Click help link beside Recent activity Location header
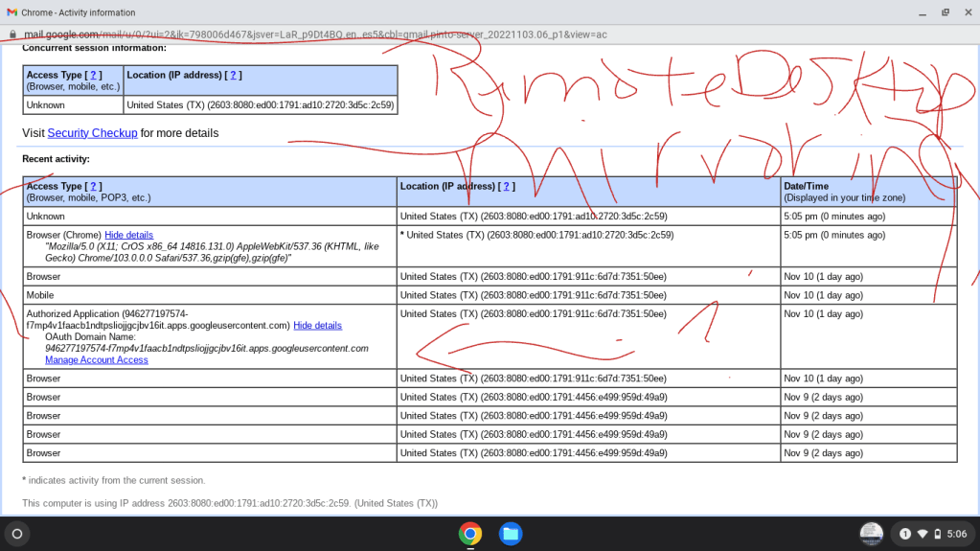 coord(507,186)
